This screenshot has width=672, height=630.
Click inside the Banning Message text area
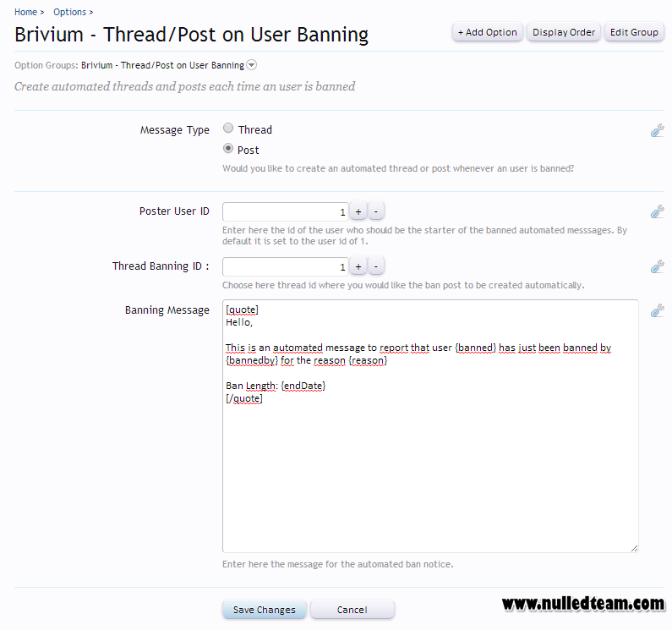(x=430, y=426)
